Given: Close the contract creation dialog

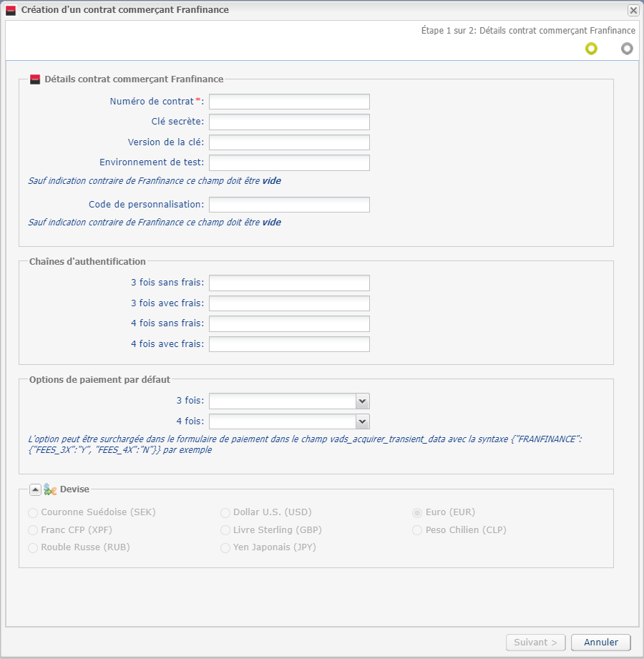Looking at the screenshot, I should coord(633,10).
